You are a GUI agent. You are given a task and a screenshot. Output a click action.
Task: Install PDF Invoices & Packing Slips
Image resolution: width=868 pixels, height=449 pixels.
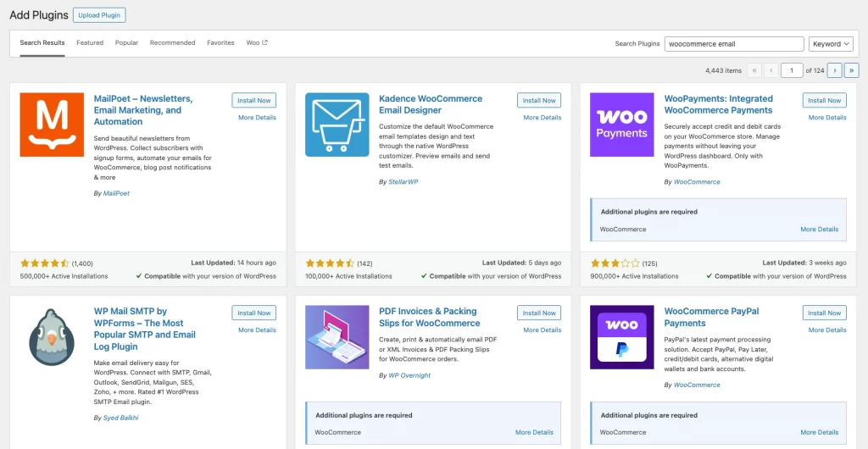coord(539,313)
